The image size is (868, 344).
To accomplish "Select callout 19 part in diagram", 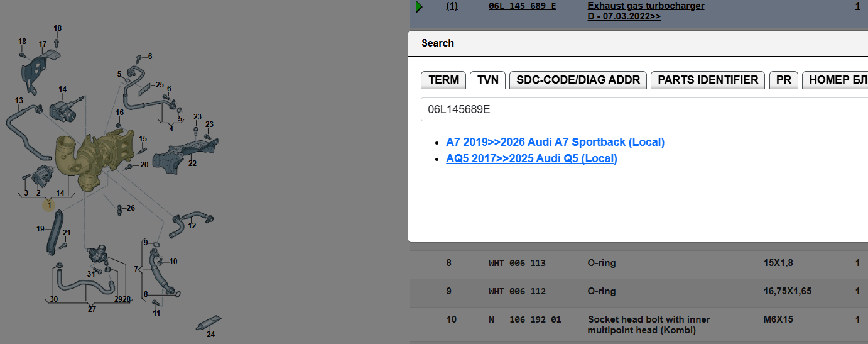I will click(x=40, y=229).
